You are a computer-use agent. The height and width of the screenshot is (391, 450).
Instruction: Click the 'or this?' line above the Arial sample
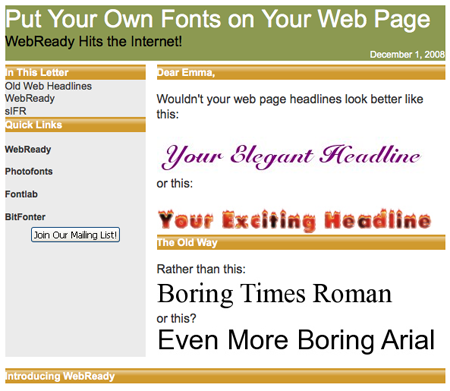pyautogui.click(x=176, y=318)
